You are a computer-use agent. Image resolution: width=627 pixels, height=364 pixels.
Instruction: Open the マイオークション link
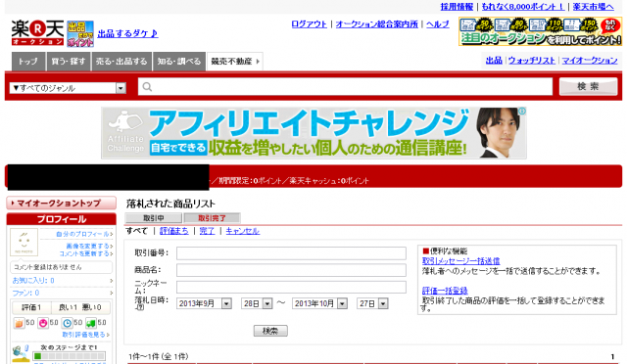pos(590,61)
